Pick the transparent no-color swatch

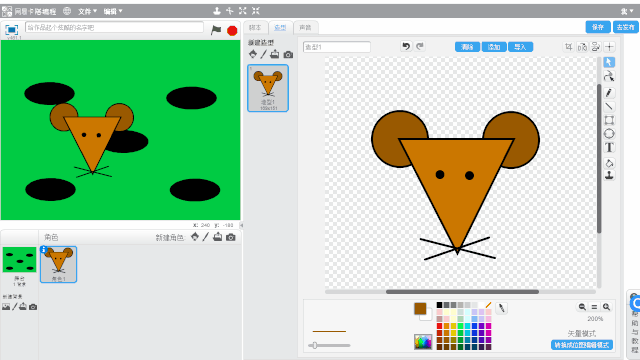click(x=489, y=305)
